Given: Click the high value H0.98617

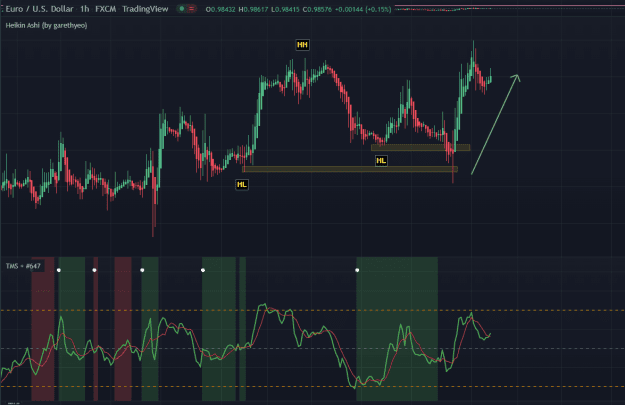Looking at the screenshot, I should point(253,9).
